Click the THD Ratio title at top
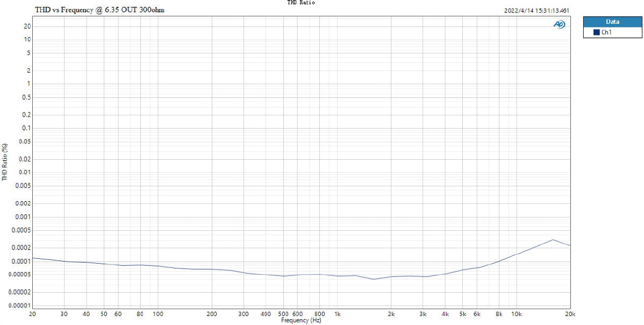This screenshot has width=644, height=325. point(301,3)
